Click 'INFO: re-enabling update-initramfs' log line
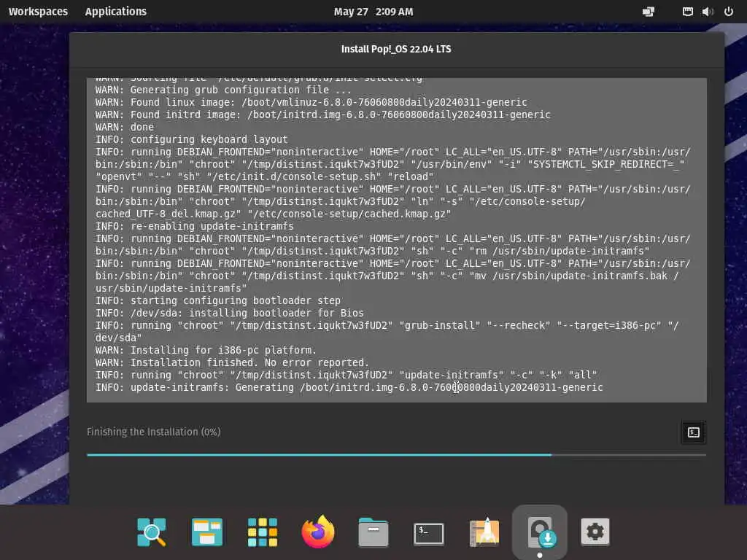 (x=194, y=226)
